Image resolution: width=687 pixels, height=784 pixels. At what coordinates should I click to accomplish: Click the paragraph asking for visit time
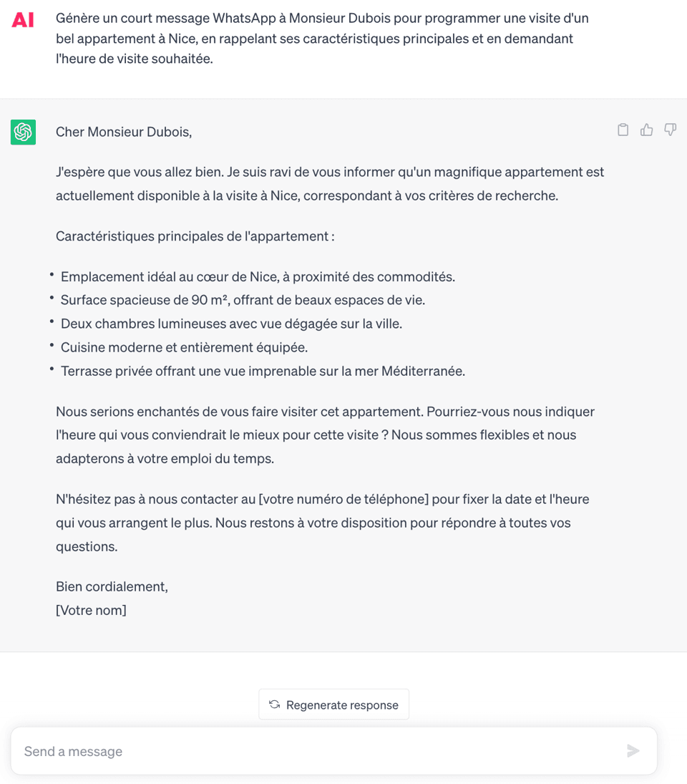[x=325, y=435]
